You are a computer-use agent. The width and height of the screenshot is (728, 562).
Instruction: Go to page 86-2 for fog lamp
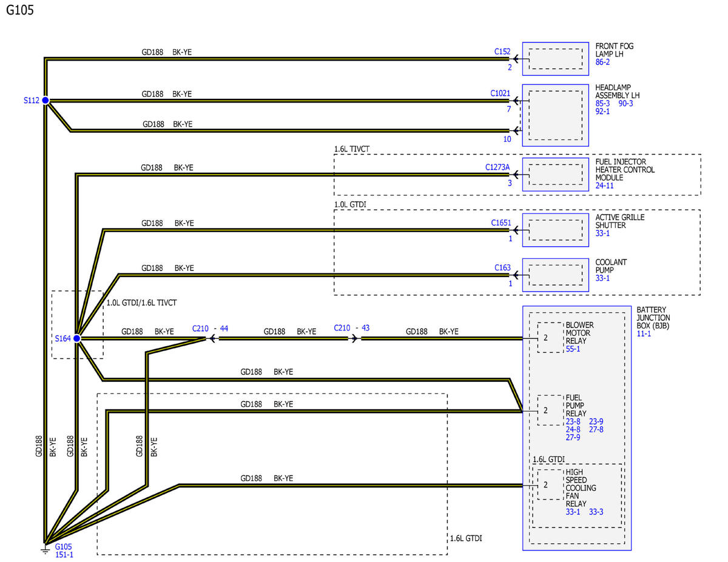tap(603, 62)
